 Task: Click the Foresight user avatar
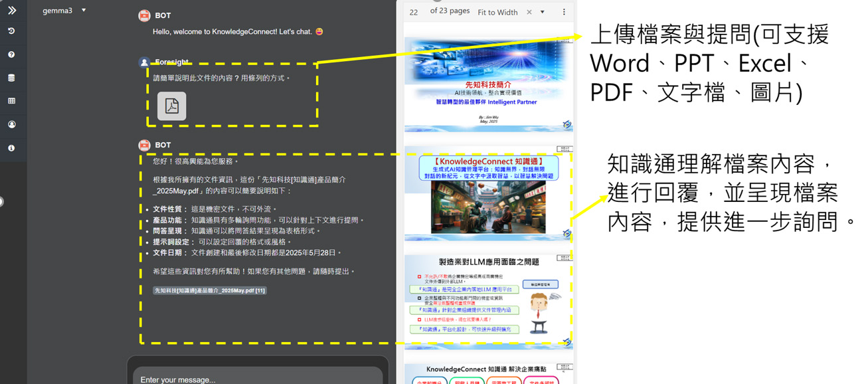coord(144,62)
